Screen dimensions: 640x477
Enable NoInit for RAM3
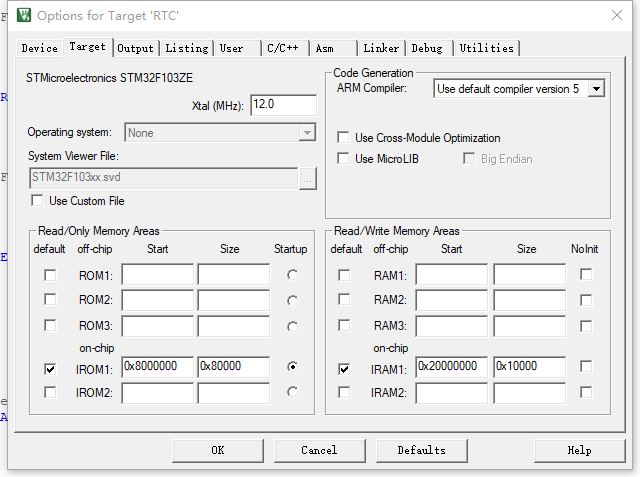tap(586, 326)
